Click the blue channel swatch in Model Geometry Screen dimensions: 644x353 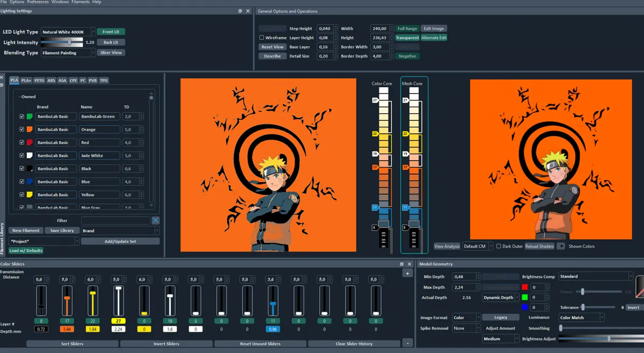[525, 307]
